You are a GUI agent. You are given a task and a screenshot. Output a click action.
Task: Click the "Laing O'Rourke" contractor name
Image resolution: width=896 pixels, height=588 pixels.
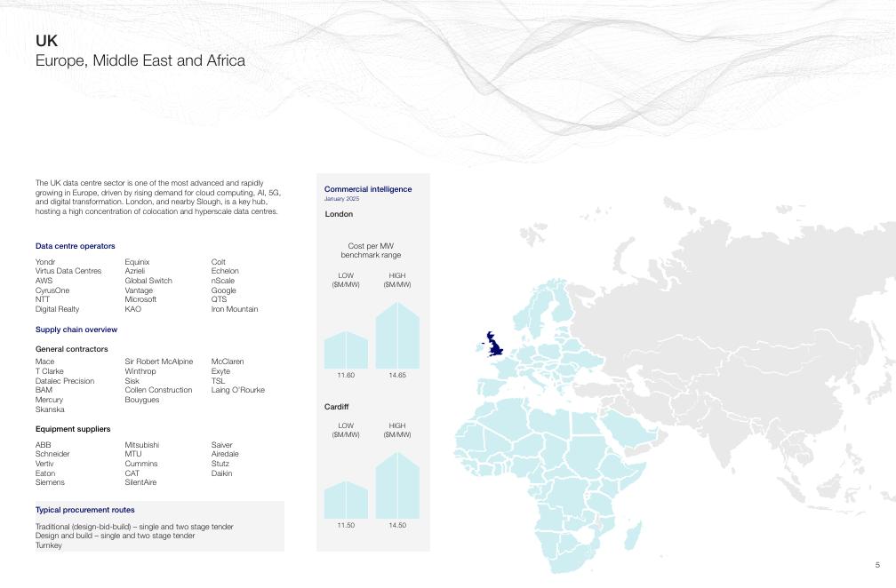pyautogui.click(x=237, y=390)
